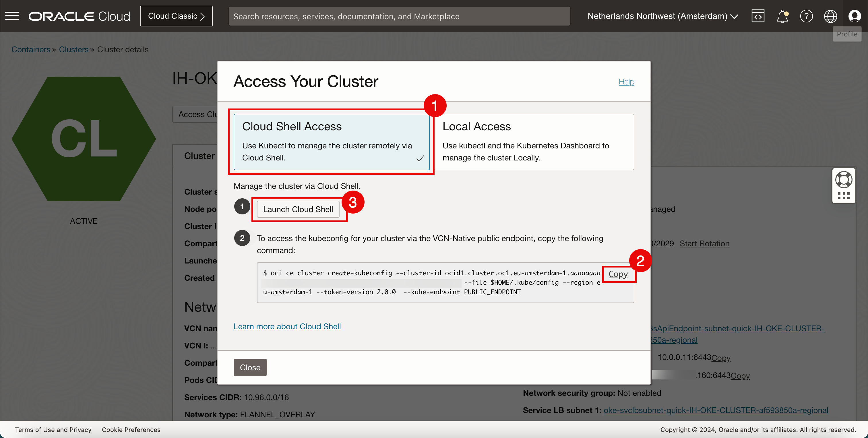Click the green CL cluster hexagon
Screen dimensions: 868x438
(84, 139)
